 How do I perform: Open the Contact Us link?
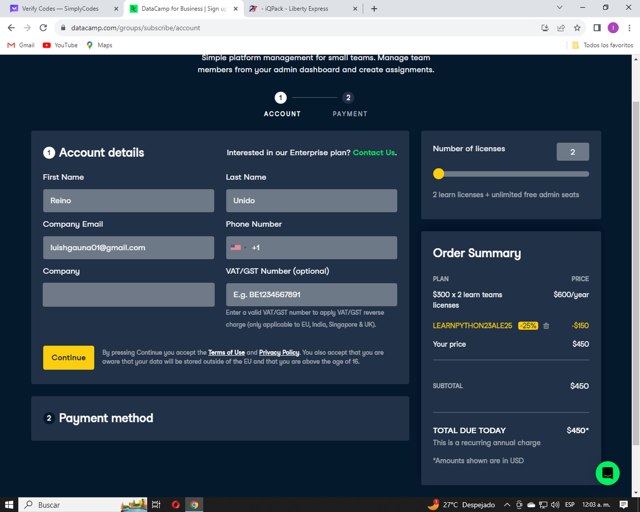click(374, 152)
